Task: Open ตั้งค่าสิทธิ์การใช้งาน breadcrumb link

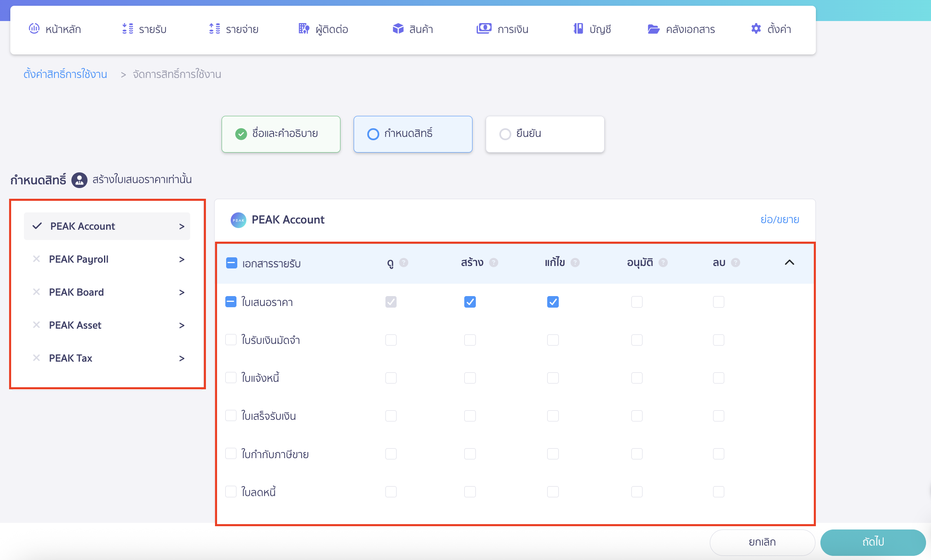Action: pyautogui.click(x=65, y=74)
